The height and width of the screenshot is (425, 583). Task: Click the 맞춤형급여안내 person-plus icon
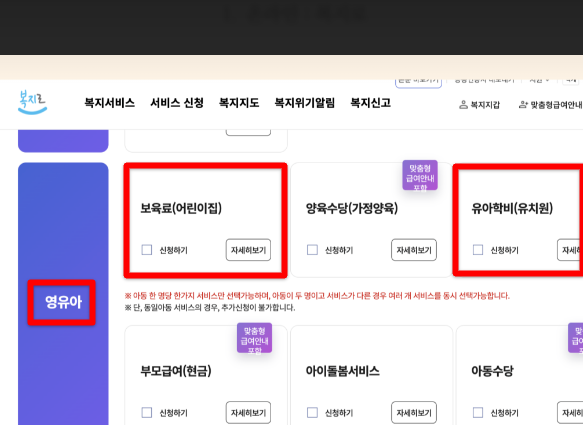click(x=523, y=105)
